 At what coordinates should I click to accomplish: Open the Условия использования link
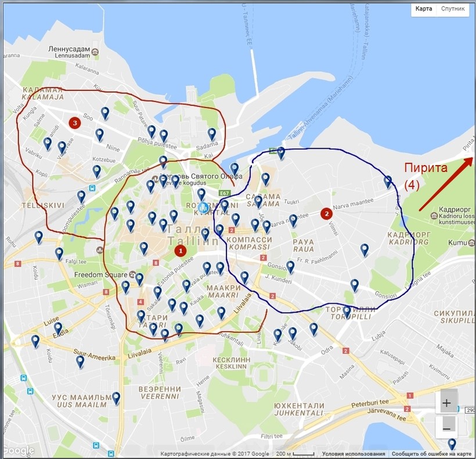click(354, 454)
